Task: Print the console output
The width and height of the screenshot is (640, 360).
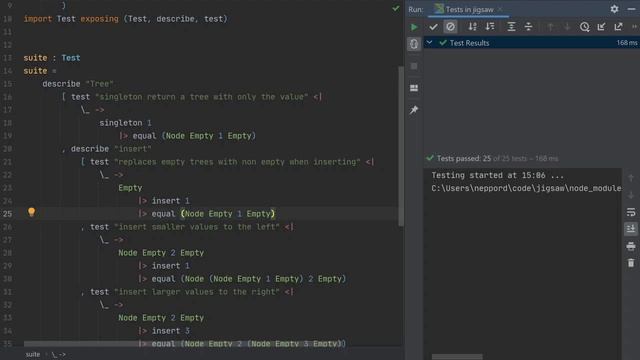Action: pyautogui.click(x=631, y=246)
